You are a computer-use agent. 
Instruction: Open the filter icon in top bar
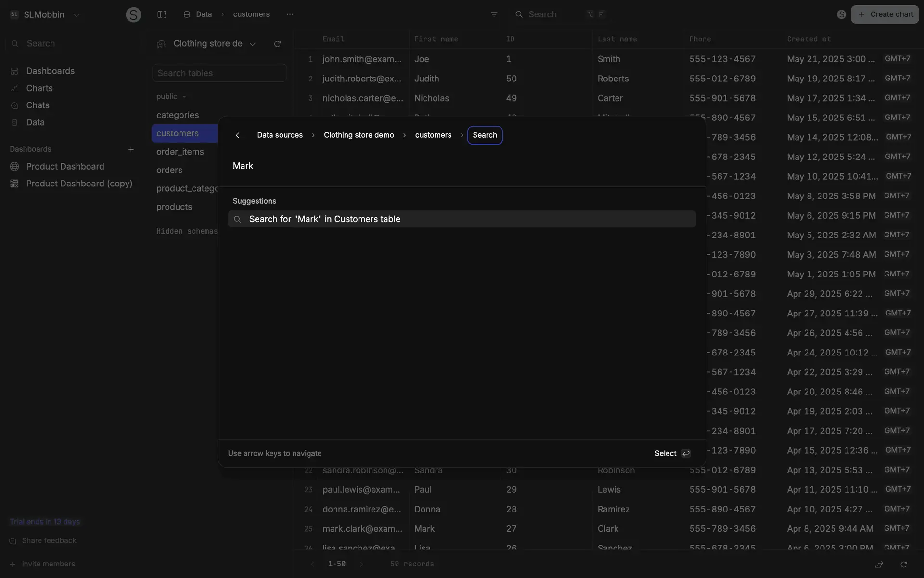(x=494, y=14)
